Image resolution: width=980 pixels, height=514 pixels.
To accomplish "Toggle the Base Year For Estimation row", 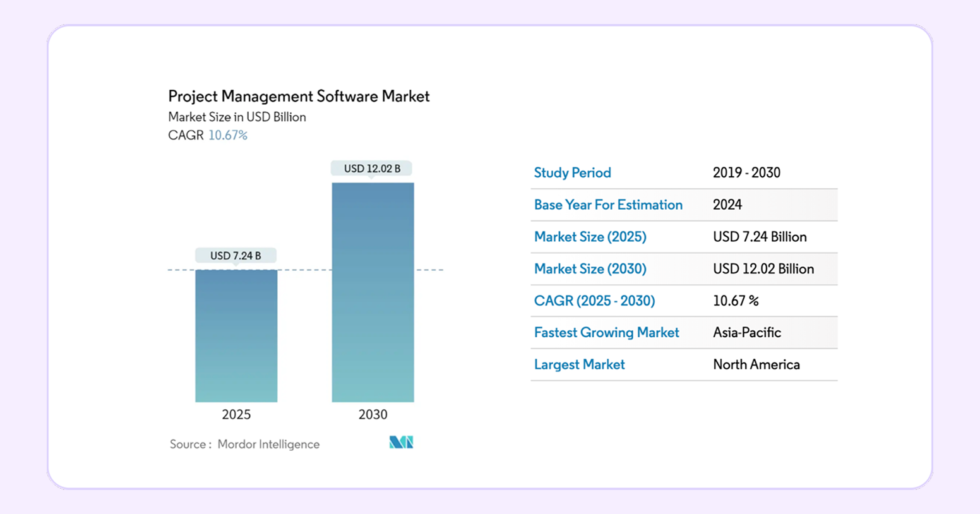I will 608,205.
